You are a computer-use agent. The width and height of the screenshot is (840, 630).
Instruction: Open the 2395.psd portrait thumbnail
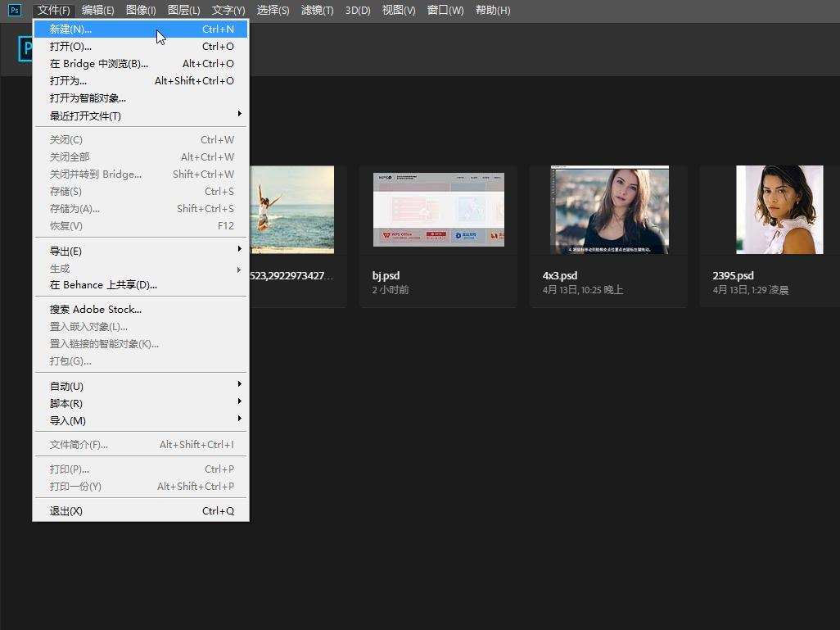coord(778,210)
